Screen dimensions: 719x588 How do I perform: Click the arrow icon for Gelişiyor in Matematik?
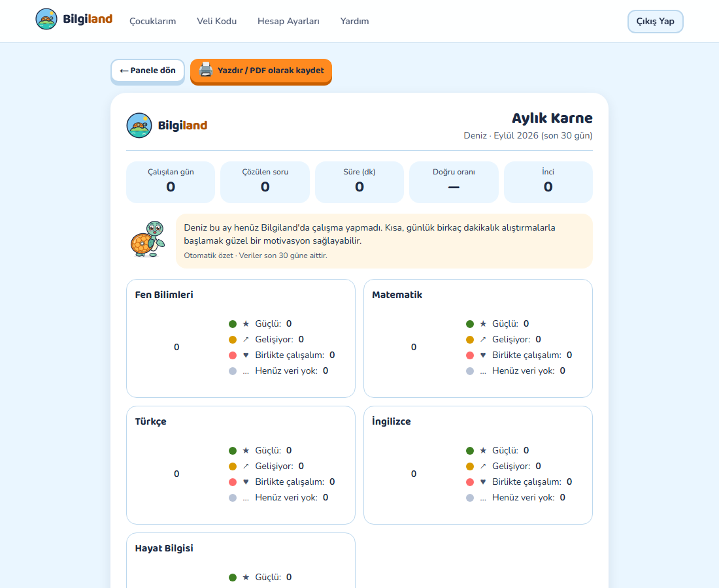pyautogui.click(x=483, y=340)
